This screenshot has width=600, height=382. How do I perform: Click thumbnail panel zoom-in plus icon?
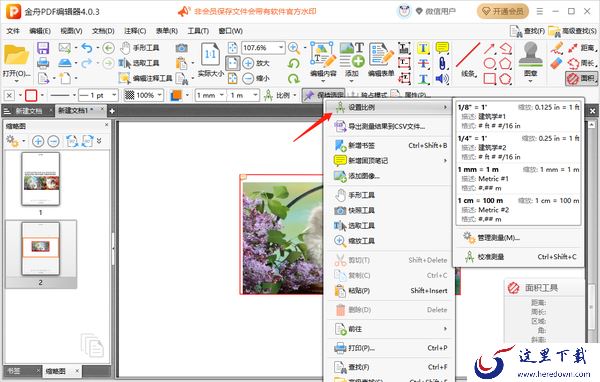click(38, 141)
